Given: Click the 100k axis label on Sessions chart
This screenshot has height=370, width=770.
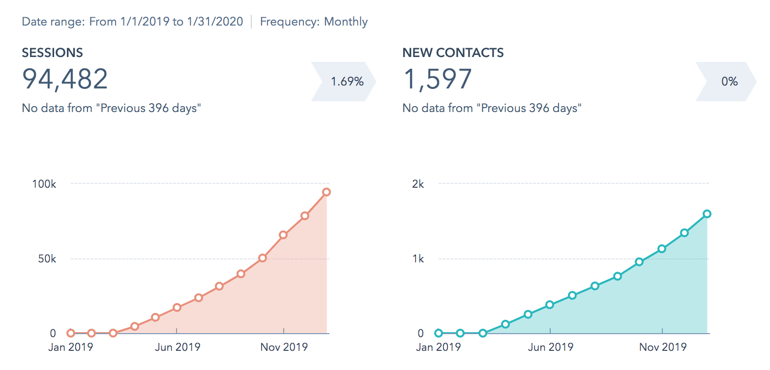Looking at the screenshot, I should tap(44, 184).
